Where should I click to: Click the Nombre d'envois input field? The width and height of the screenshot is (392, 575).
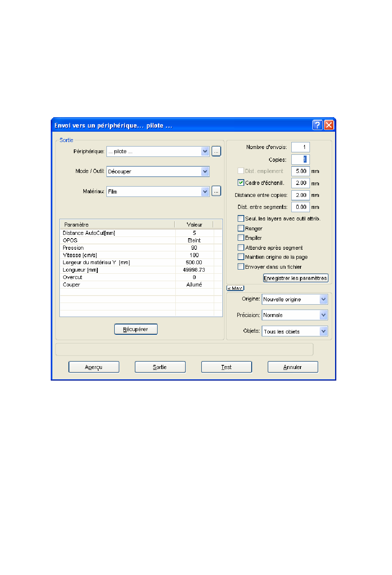[x=300, y=147]
